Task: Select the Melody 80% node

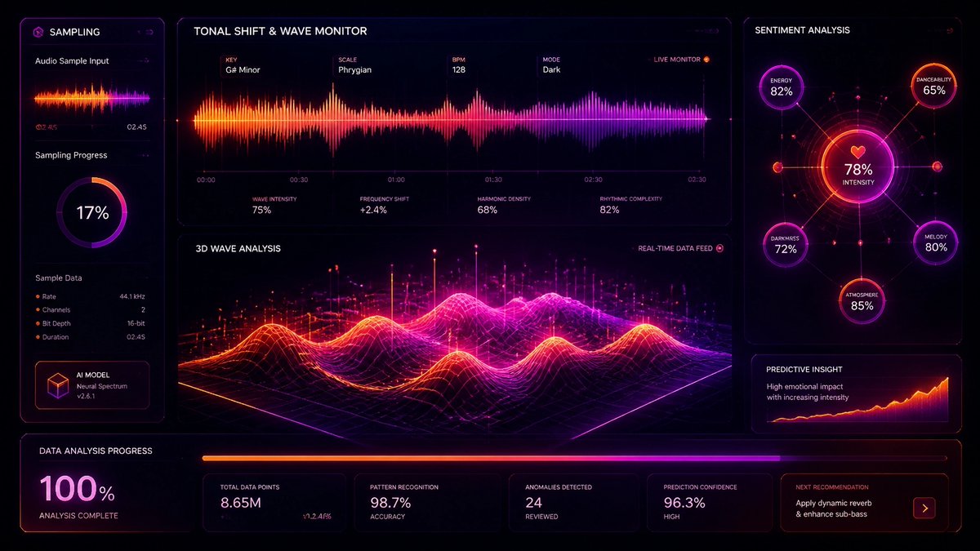Action: (935, 242)
